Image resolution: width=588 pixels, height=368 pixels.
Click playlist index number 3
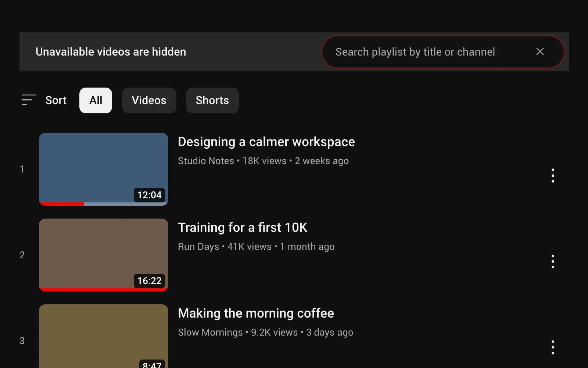pyautogui.click(x=22, y=341)
